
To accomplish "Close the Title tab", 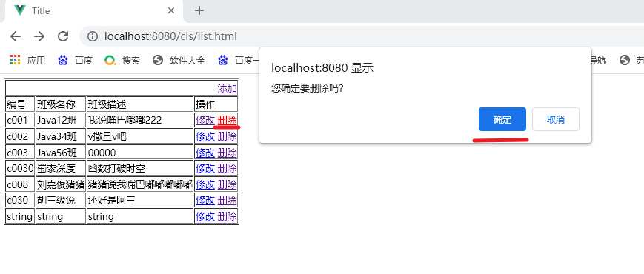I will coord(171,10).
